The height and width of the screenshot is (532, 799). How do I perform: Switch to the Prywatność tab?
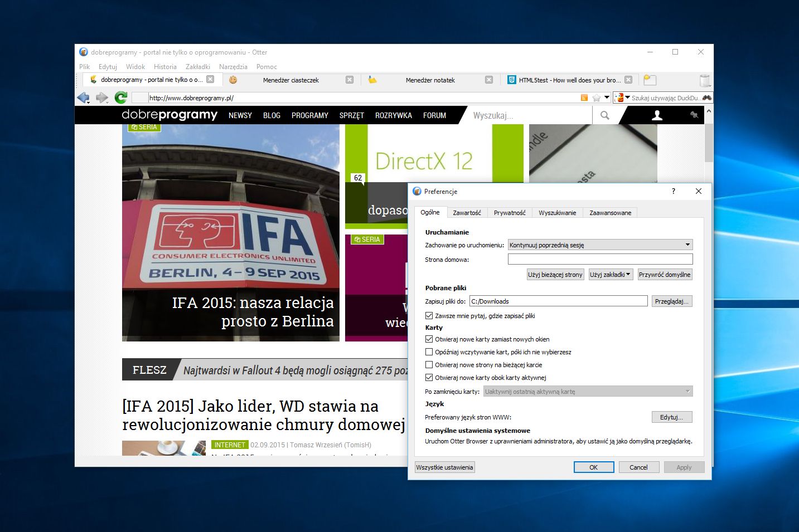pyautogui.click(x=510, y=213)
